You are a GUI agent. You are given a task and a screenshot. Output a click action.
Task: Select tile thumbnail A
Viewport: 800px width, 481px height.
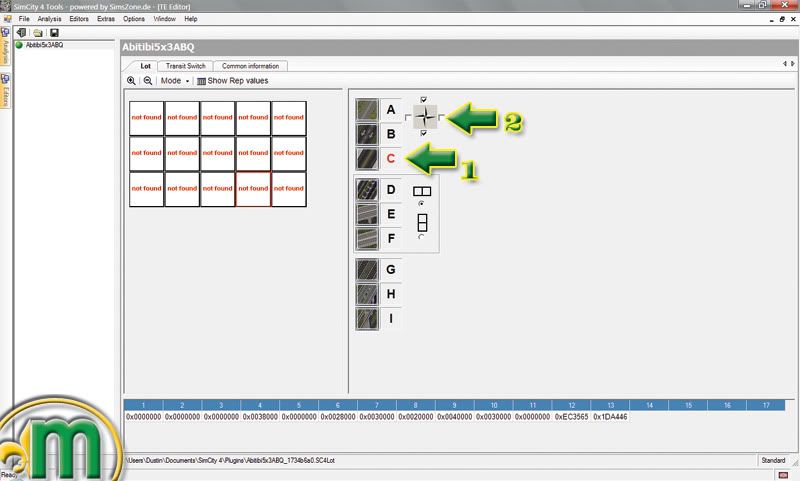367,110
